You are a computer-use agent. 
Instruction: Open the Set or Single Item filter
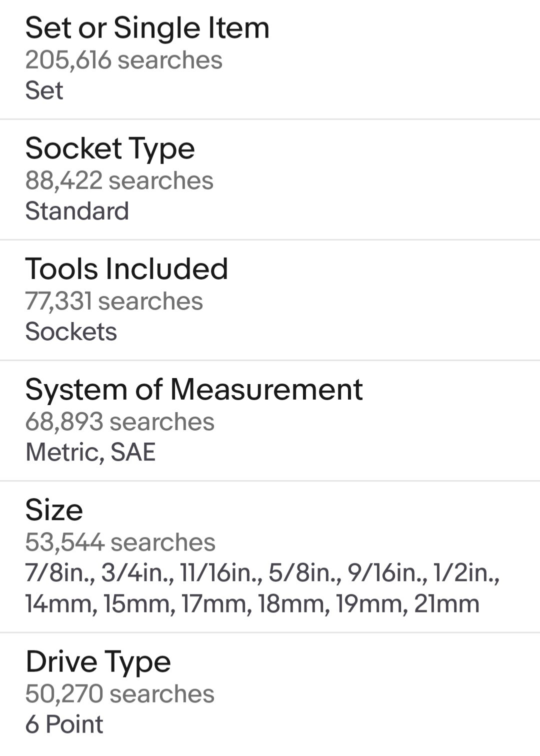tap(270, 60)
